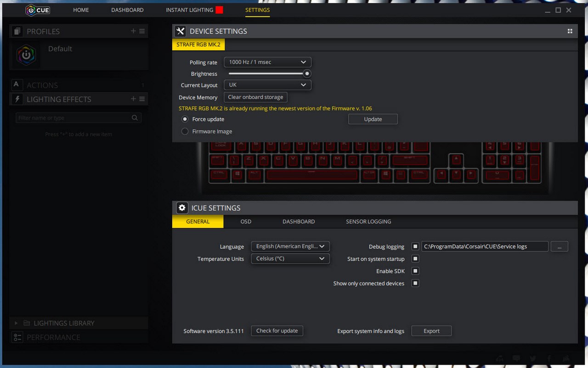Toggle the Device Settings grid view icon
Image resolution: width=588 pixels, height=368 pixels.
click(570, 31)
